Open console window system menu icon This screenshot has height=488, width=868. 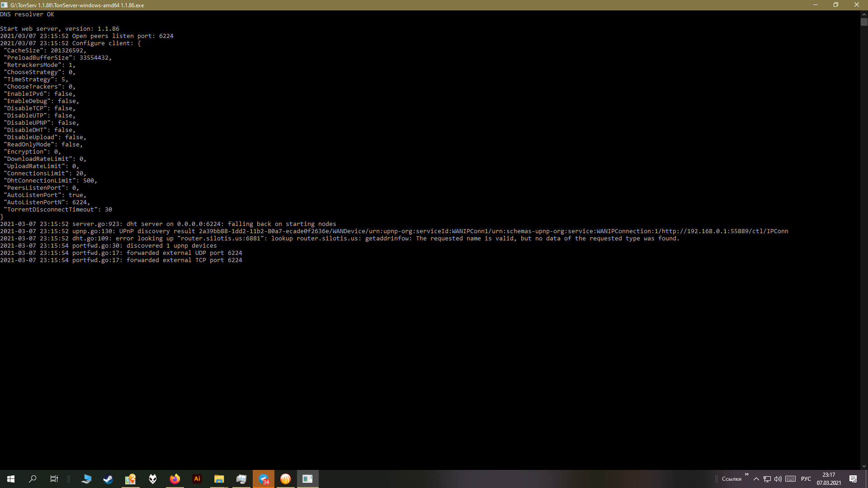pos(4,5)
